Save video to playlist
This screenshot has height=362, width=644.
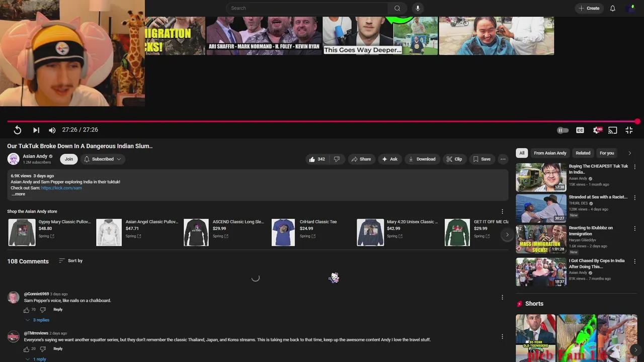coord(481,159)
